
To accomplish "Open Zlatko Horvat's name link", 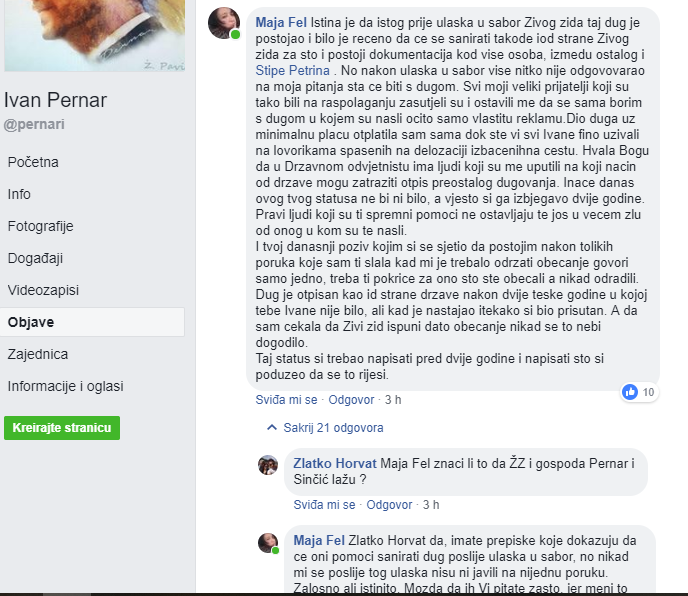I will [335, 463].
